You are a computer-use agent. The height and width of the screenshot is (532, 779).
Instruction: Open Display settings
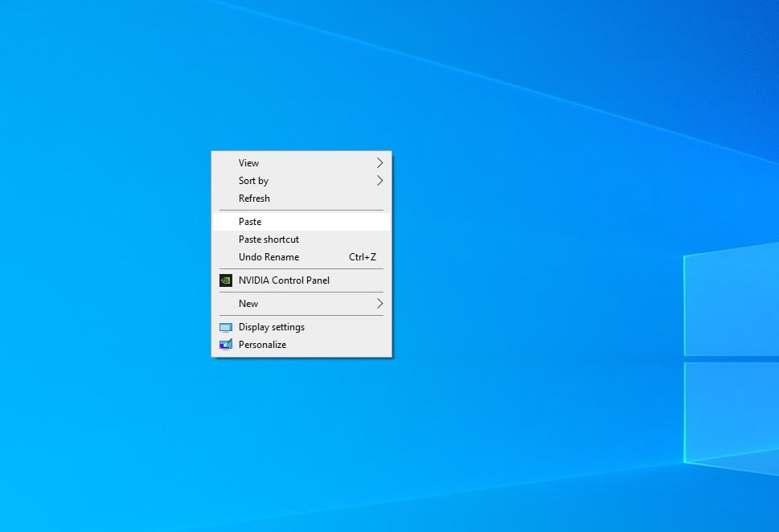[301, 327]
